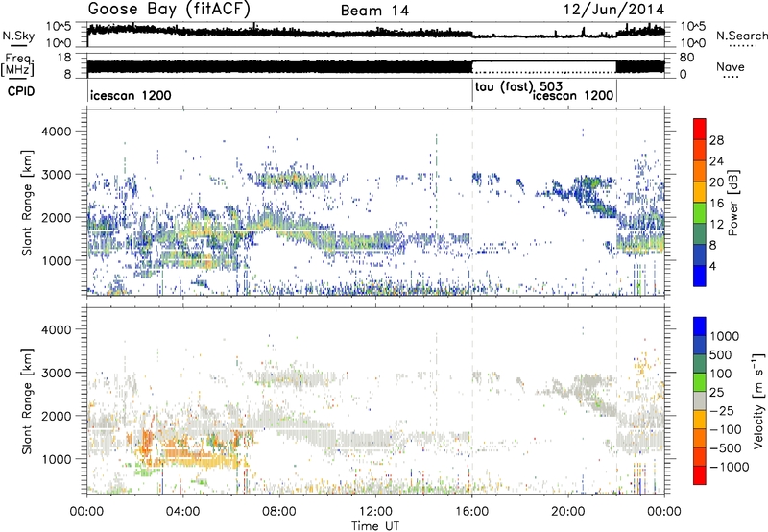Click the '4000' tick on power panel
This screenshot has width=768, height=532.
coord(57,132)
